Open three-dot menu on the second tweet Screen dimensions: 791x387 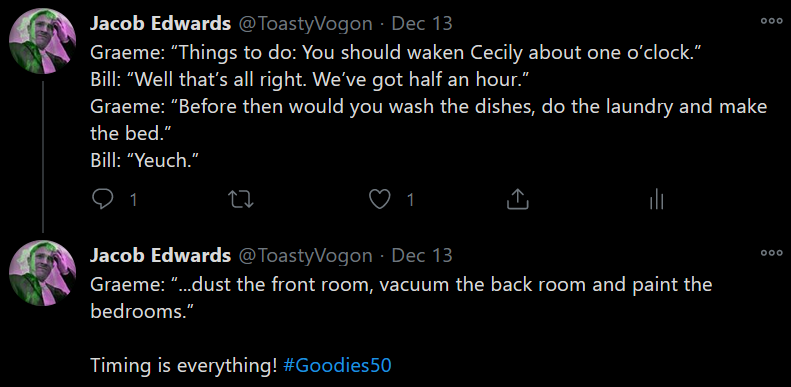(x=771, y=253)
